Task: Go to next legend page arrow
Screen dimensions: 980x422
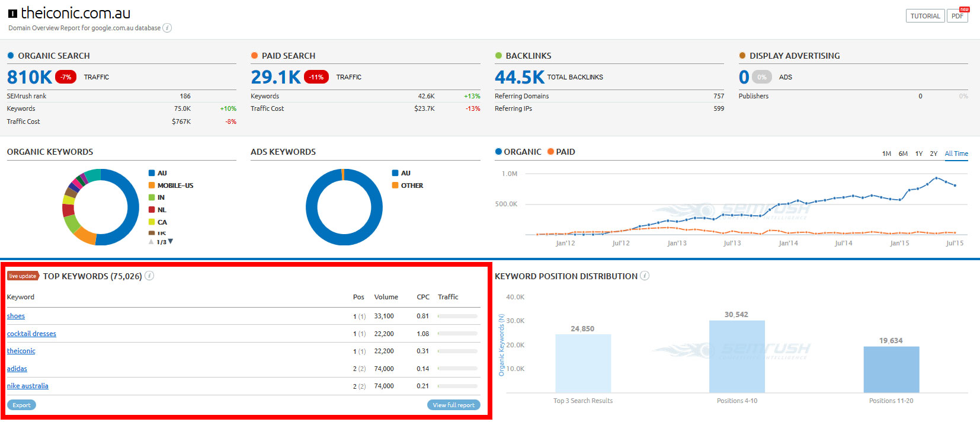Action: click(171, 241)
